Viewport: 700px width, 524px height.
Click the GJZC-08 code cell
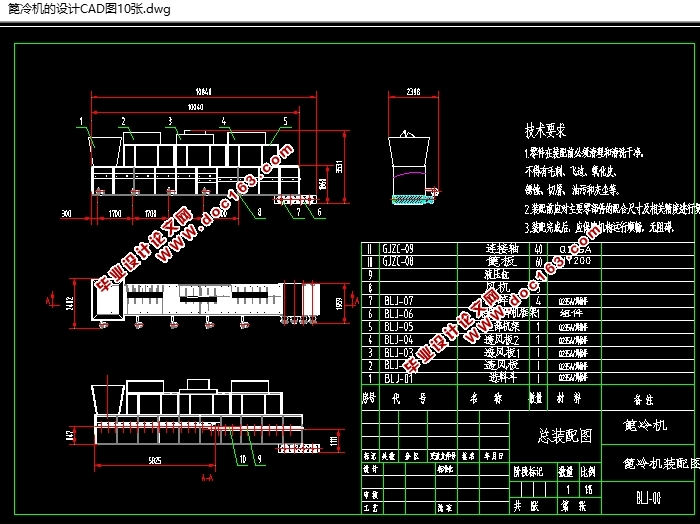tap(398, 261)
